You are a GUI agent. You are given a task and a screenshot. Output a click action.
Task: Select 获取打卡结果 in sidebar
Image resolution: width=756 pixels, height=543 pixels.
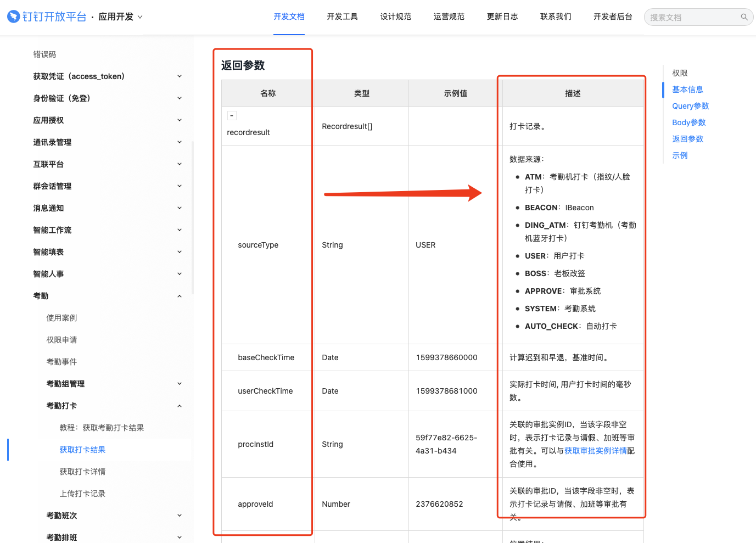click(82, 450)
